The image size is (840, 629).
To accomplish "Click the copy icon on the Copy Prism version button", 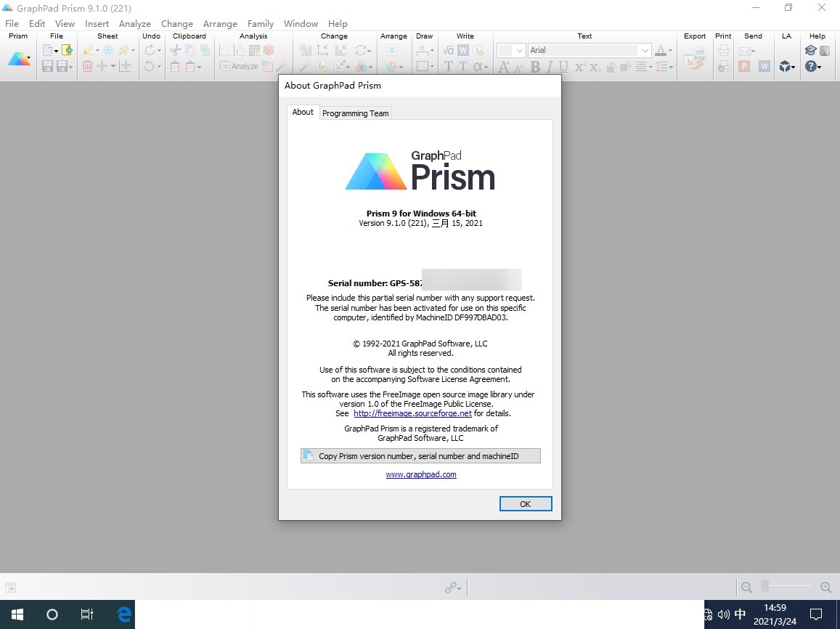I will tap(308, 455).
